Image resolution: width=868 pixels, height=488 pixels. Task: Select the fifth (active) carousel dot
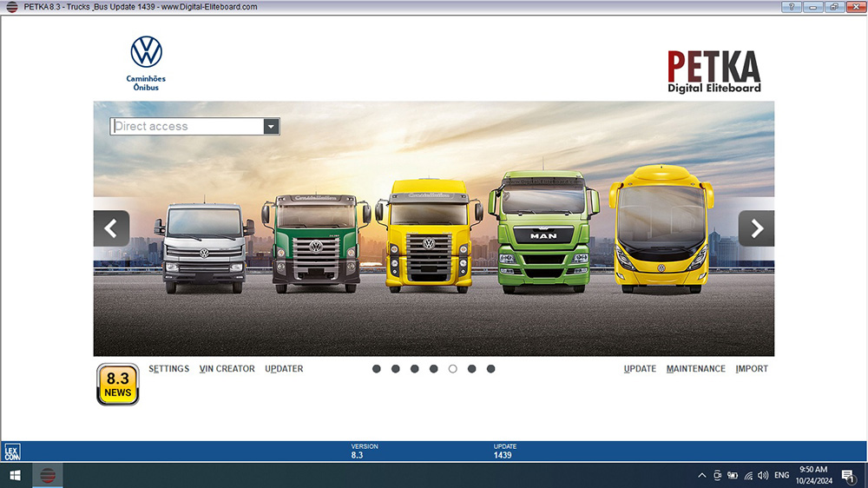pos(453,369)
